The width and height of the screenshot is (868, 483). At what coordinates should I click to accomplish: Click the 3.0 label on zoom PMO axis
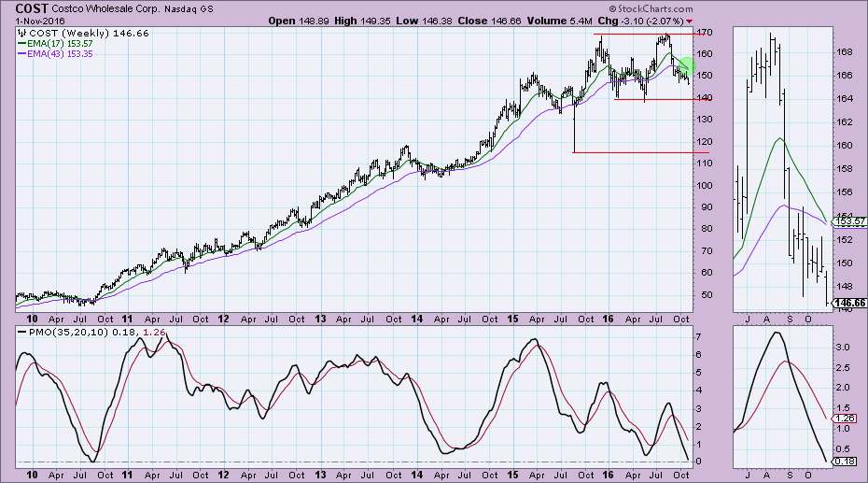click(843, 348)
